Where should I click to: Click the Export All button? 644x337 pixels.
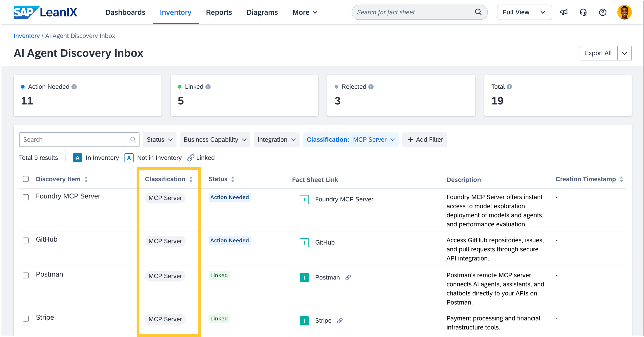pyautogui.click(x=598, y=53)
